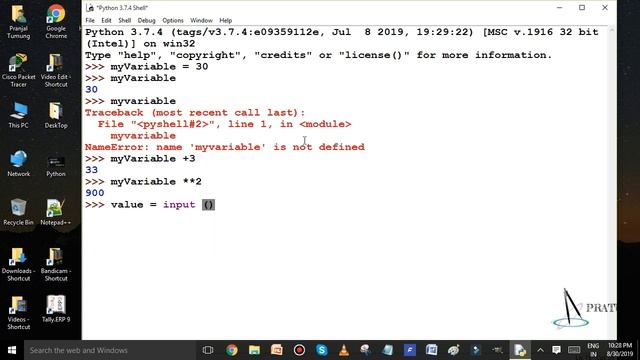Open the Python desktop shortcut
The height and width of the screenshot is (360, 640).
click(56, 166)
